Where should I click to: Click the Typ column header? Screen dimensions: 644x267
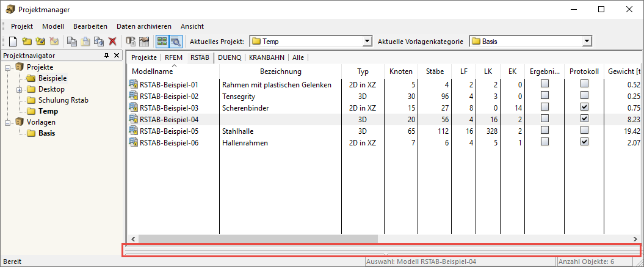pyautogui.click(x=363, y=71)
